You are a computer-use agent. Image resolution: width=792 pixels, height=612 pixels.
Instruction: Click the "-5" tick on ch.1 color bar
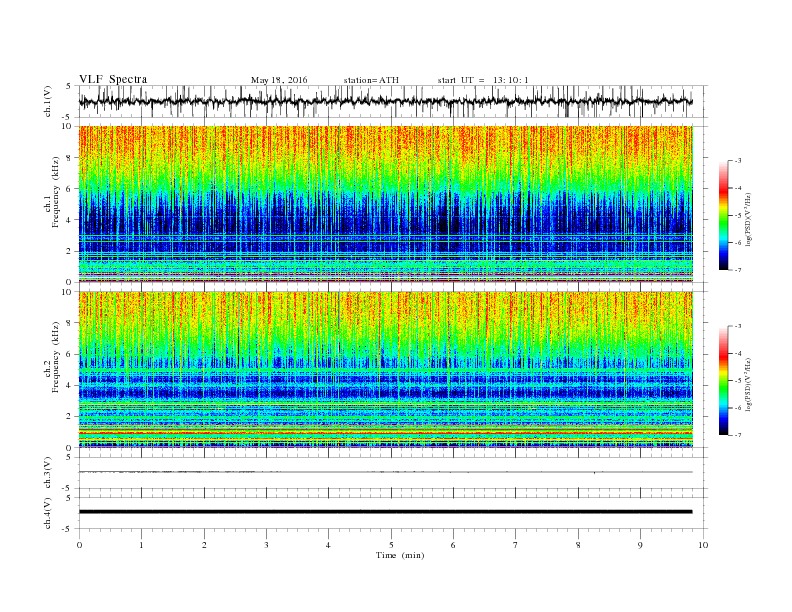click(x=737, y=215)
